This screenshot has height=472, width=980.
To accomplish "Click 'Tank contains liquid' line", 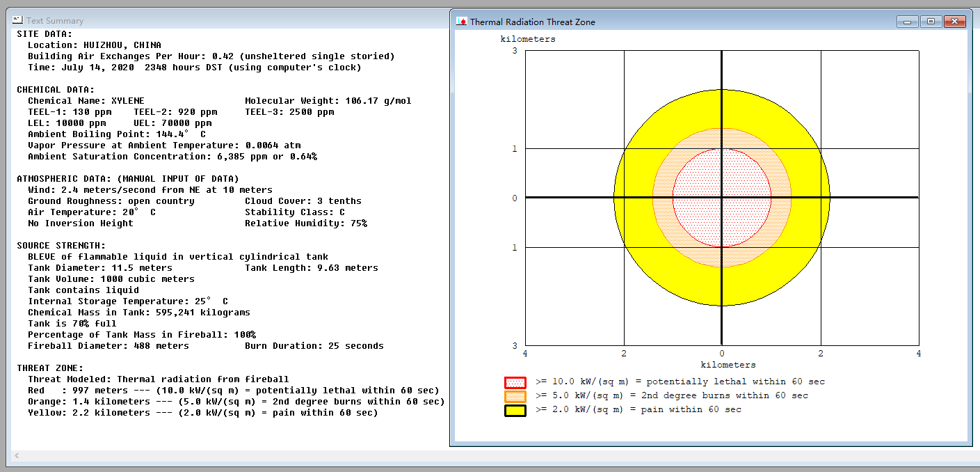I will (83, 290).
